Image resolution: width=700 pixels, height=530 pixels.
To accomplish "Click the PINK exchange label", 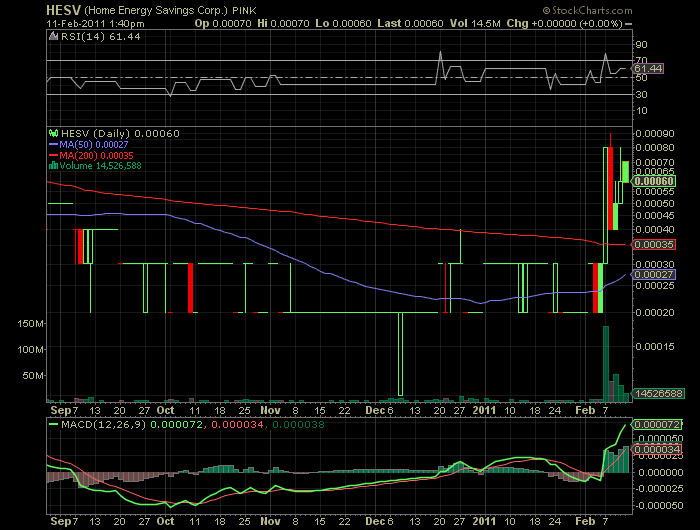I will point(244,10).
